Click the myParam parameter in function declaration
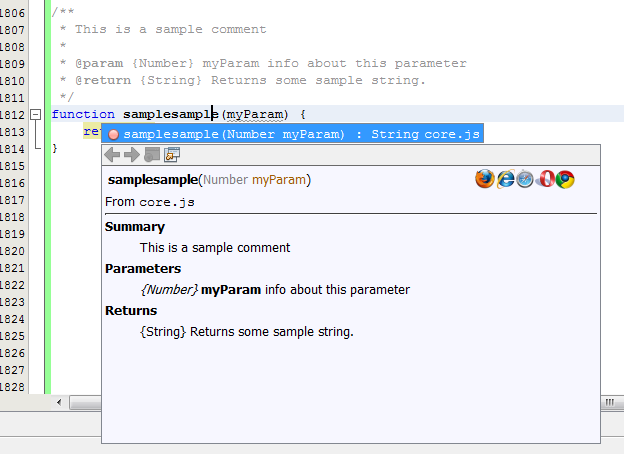Image resolution: width=624 pixels, height=454 pixels. coord(256,115)
